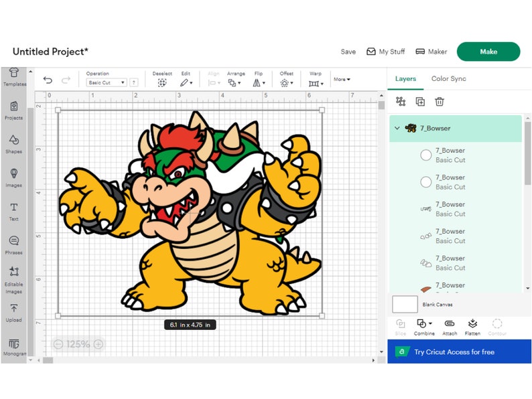Click the Flatten button

pos(472,327)
